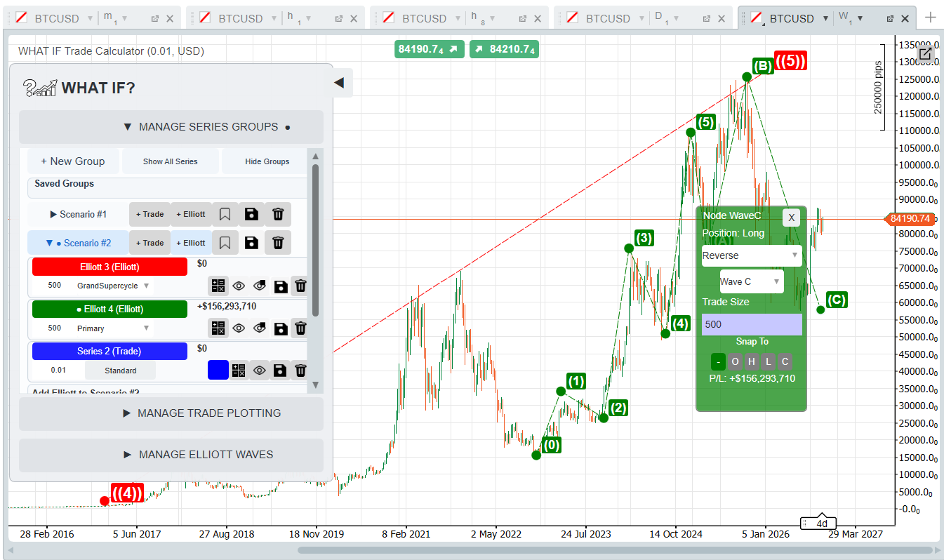The height and width of the screenshot is (560, 944).
Task: Expand MANAGE TRADE PLOTTING section
Action: [171, 413]
